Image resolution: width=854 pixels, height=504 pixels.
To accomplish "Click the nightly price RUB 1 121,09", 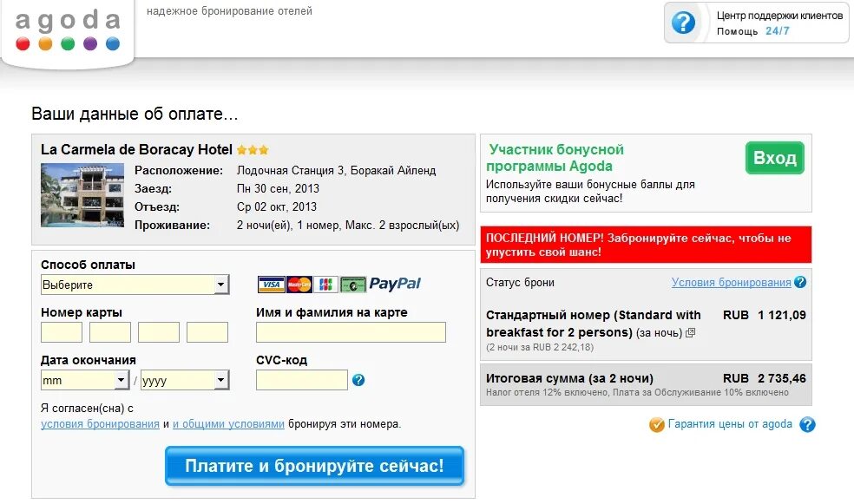I will 764,315.
